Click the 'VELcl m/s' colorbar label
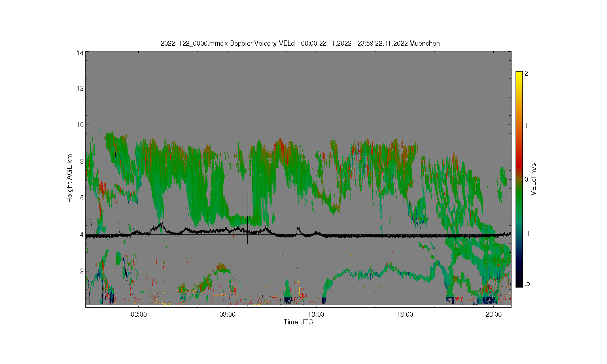 534,179
